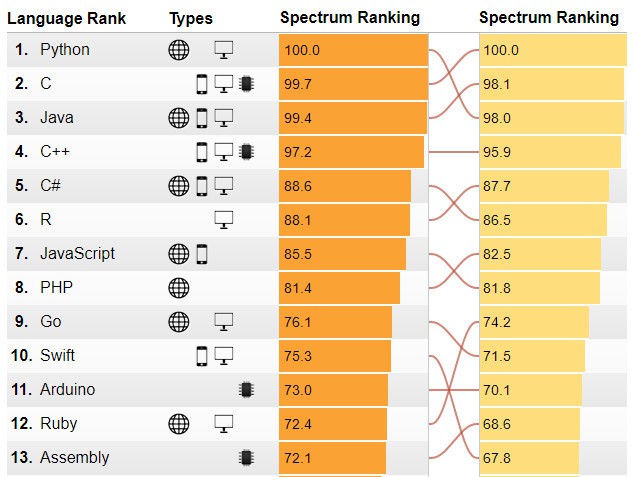Select the Ruby language name
Image resolution: width=634 pixels, height=477 pixels.
[57, 423]
